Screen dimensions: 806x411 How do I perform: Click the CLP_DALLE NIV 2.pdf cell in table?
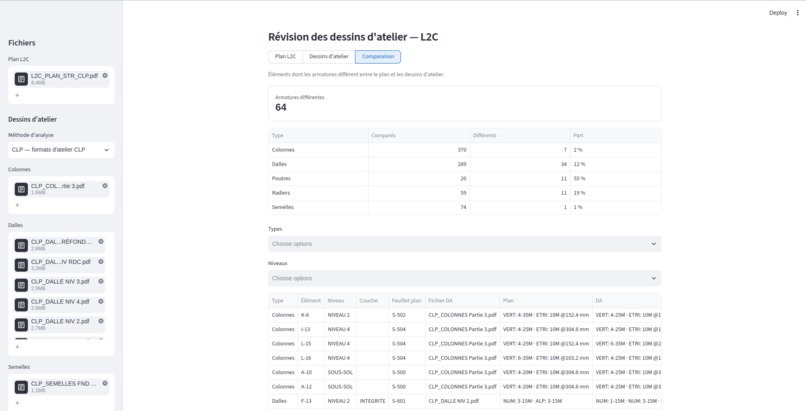point(462,401)
